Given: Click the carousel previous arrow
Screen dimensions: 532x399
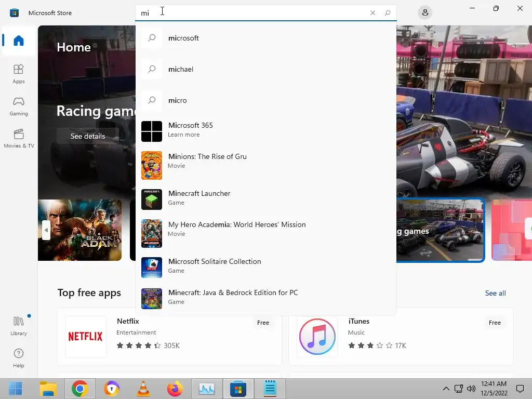Looking at the screenshot, I should pyautogui.click(x=46, y=230).
